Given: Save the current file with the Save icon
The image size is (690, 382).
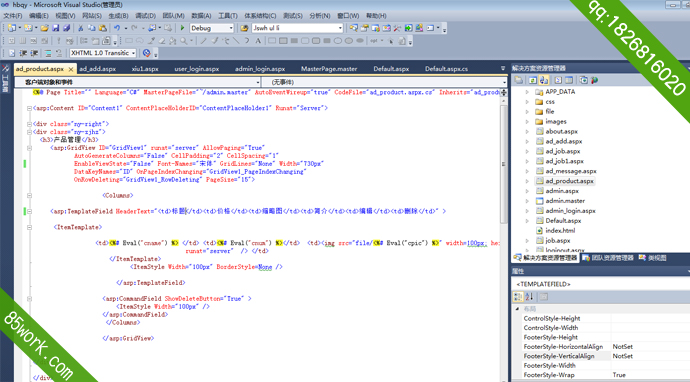Looking at the screenshot, I should [55, 28].
